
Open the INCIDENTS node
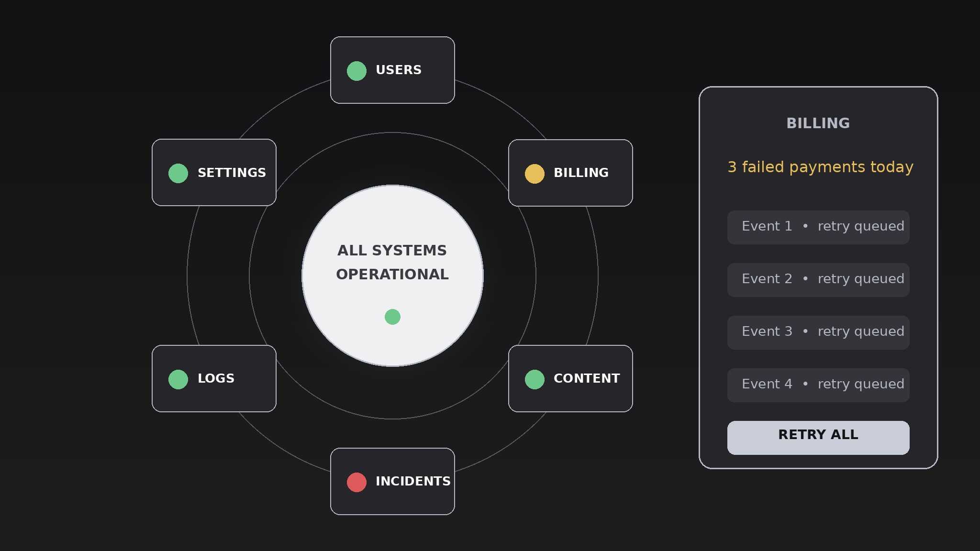392,481
